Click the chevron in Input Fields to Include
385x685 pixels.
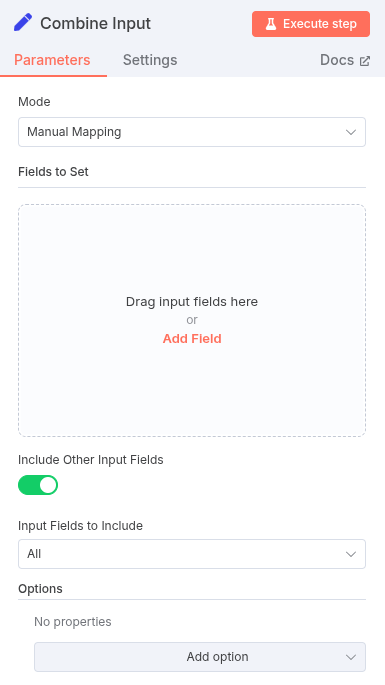pos(351,554)
